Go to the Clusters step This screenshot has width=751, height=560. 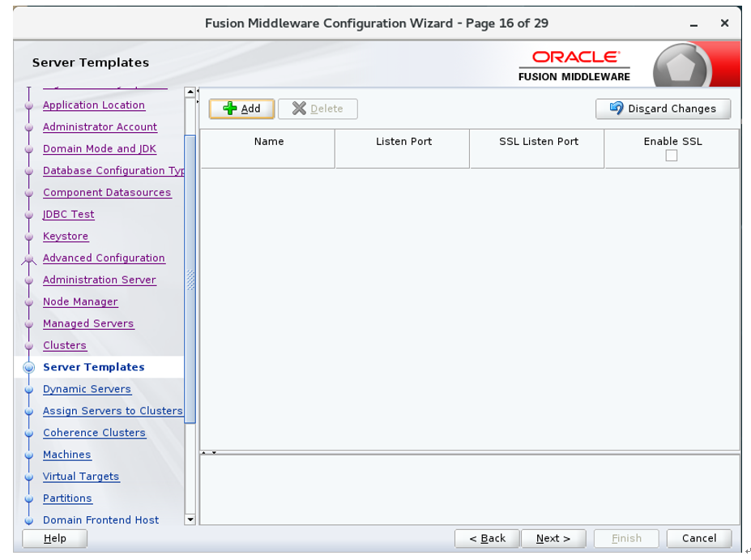click(x=65, y=345)
